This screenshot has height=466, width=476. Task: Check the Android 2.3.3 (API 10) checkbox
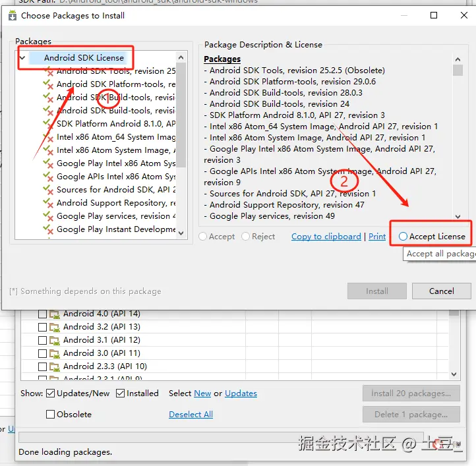(x=42, y=366)
